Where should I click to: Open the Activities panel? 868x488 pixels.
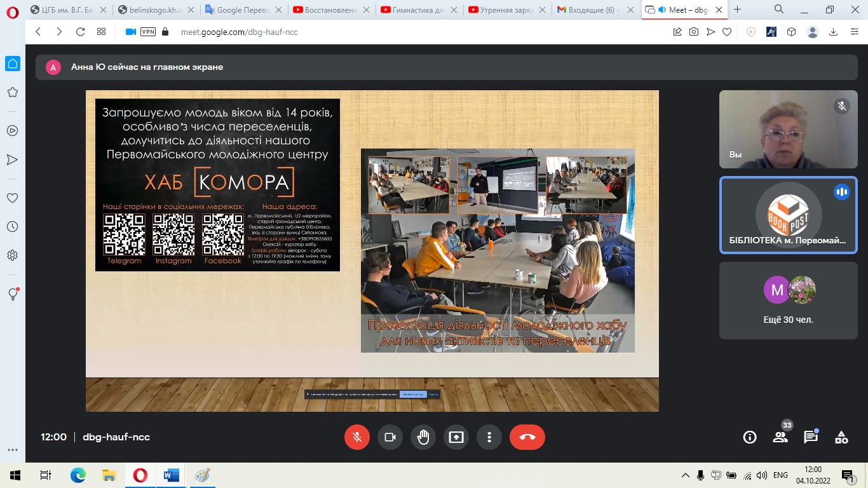pos(841,437)
